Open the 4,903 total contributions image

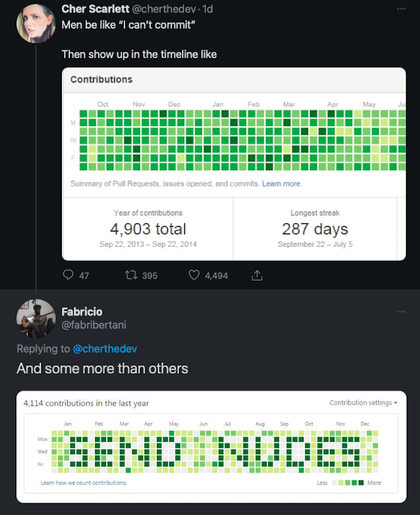pyautogui.click(x=234, y=164)
